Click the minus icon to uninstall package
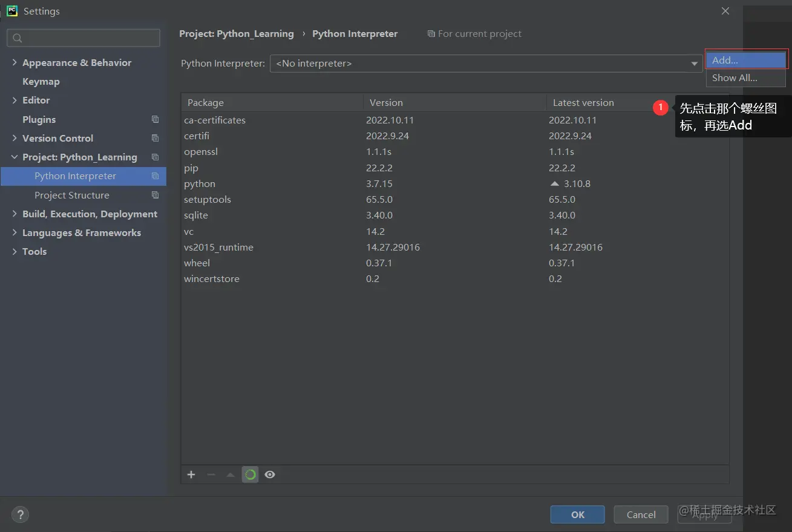 point(211,475)
